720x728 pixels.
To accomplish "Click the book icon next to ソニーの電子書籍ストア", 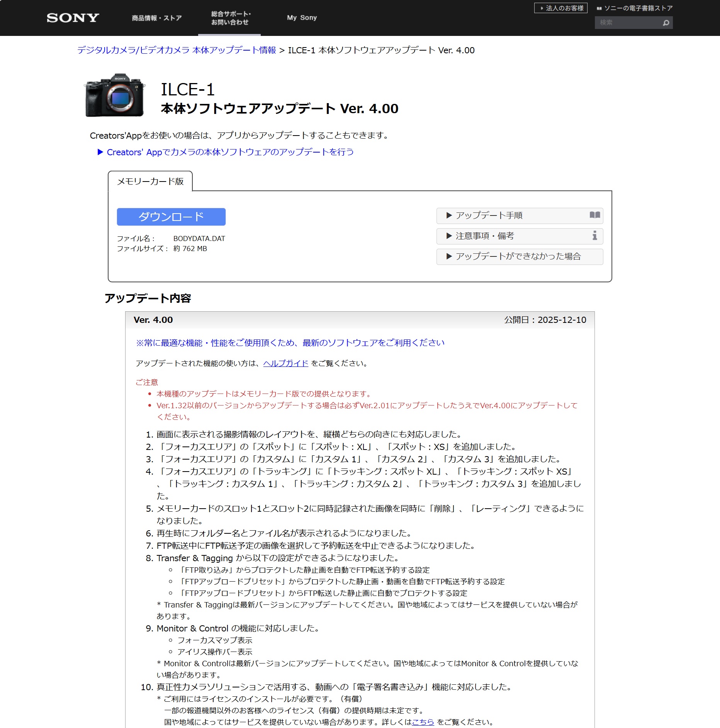I will pyautogui.click(x=599, y=8).
